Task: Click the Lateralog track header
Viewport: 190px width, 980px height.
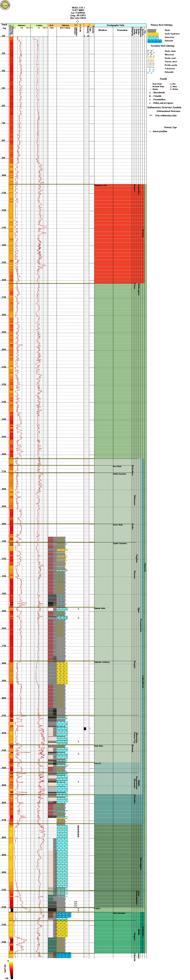Action: point(39,25)
